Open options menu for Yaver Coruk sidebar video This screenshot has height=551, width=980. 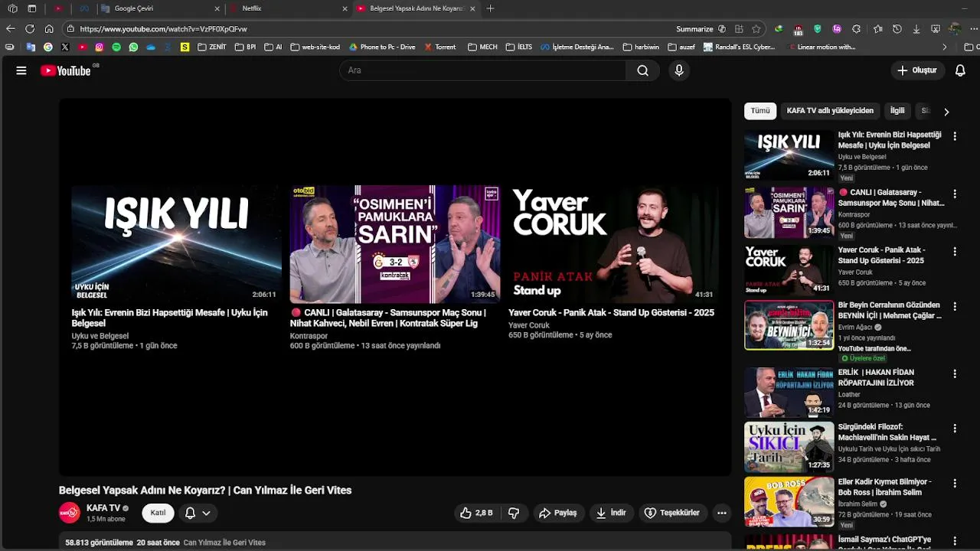(955, 251)
